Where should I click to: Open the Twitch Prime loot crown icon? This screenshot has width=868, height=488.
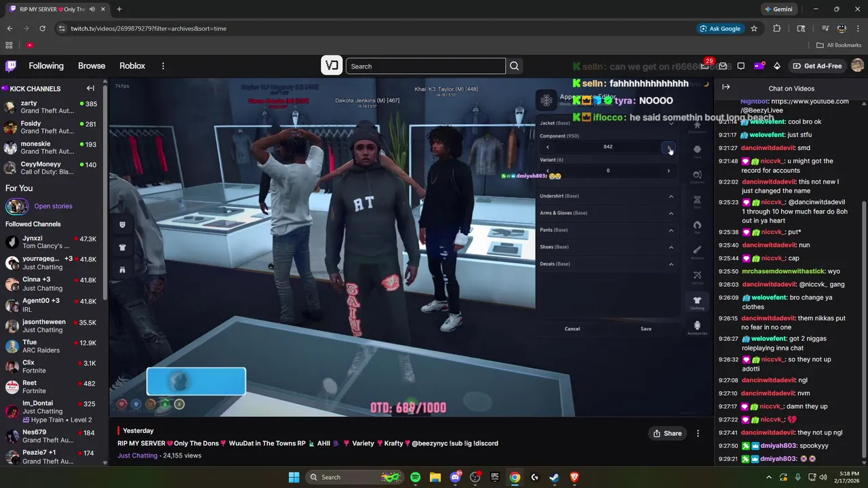[759, 66]
